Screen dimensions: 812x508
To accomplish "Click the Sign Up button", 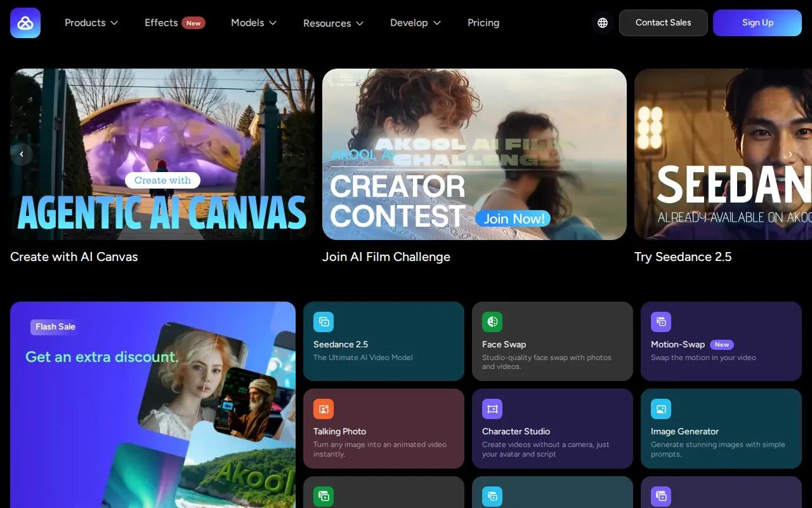I will [757, 23].
